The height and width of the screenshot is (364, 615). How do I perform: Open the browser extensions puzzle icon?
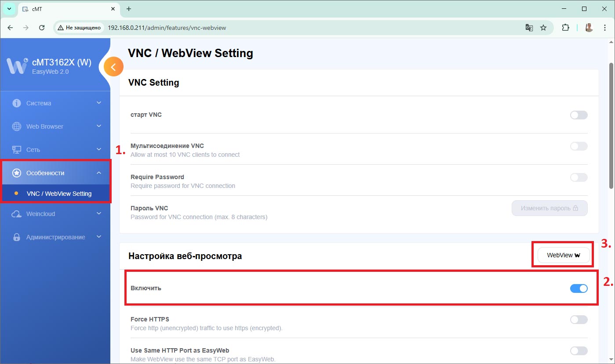click(565, 28)
